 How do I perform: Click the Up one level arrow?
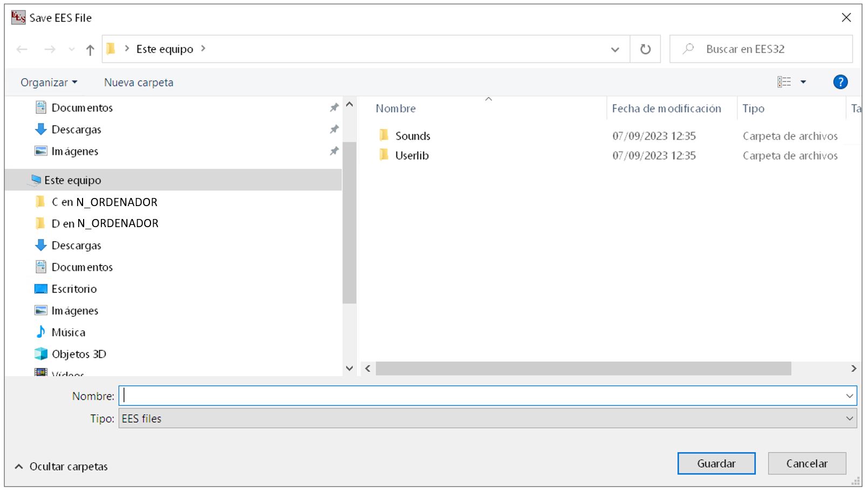click(90, 50)
